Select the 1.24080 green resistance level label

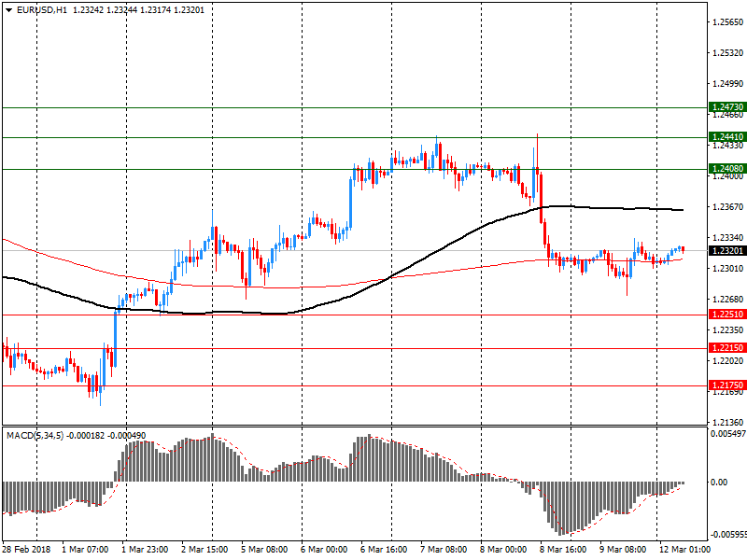pos(727,169)
